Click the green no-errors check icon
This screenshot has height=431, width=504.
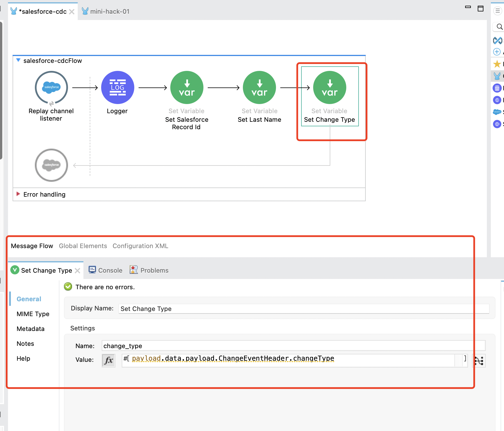coord(68,286)
